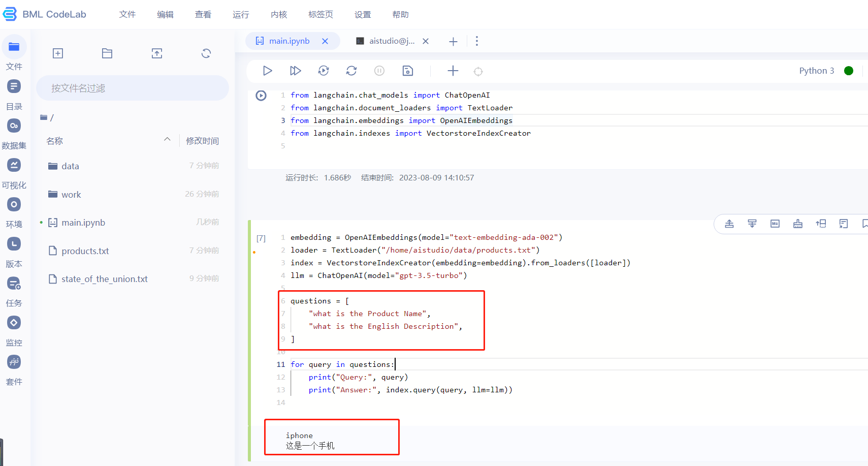
Task: Click the 按文件名过滤 filter field
Action: pyautogui.click(x=132, y=87)
